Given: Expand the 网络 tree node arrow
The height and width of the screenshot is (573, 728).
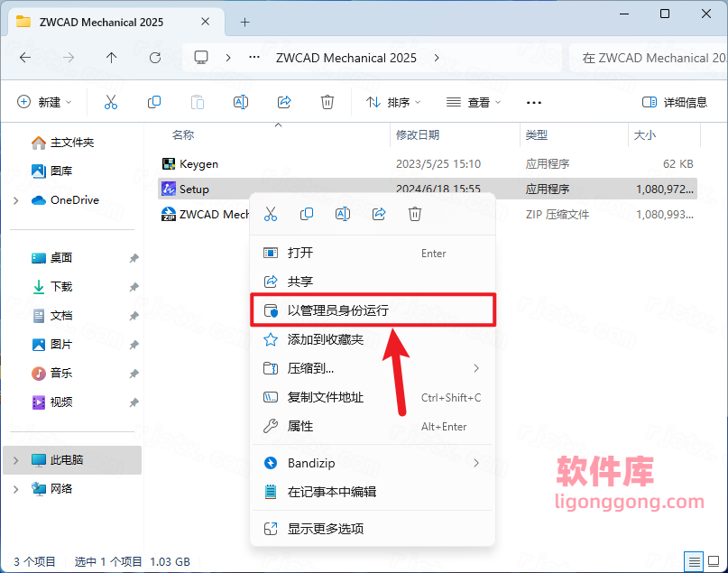Looking at the screenshot, I should (x=15, y=489).
